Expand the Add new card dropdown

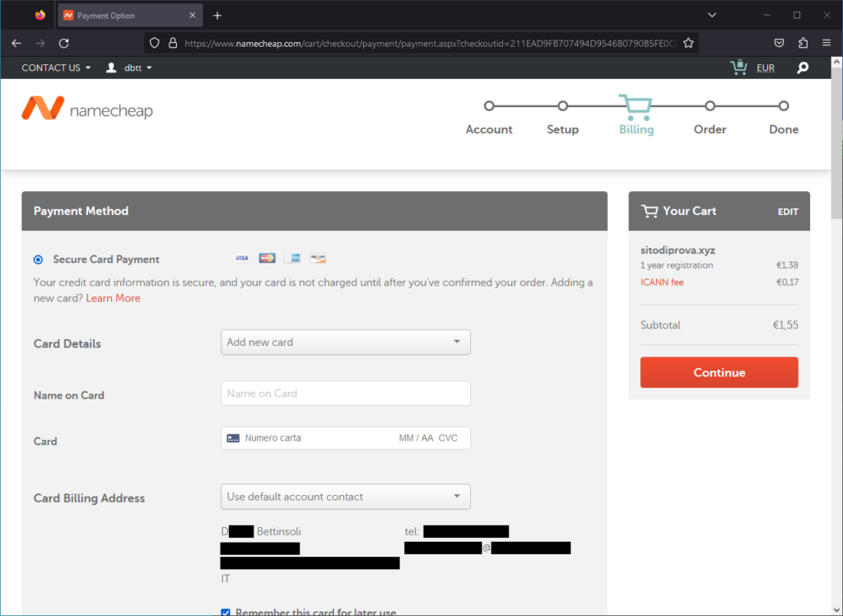click(x=346, y=342)
